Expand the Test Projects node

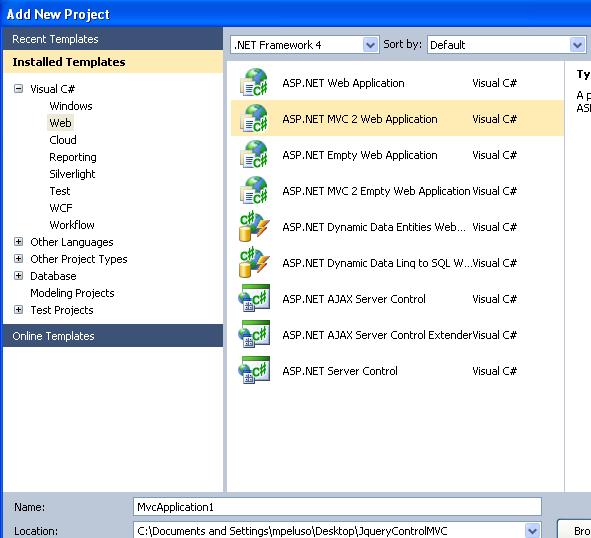[x=18, y=310]
